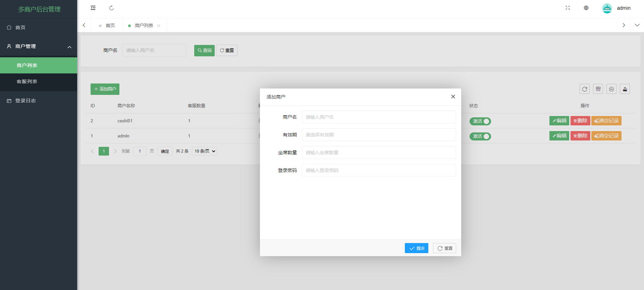The width and height of the screenshot is (644, 290).
Task: Click the 状态 column header
Action: pyautogui.click(x=474, y=106)
